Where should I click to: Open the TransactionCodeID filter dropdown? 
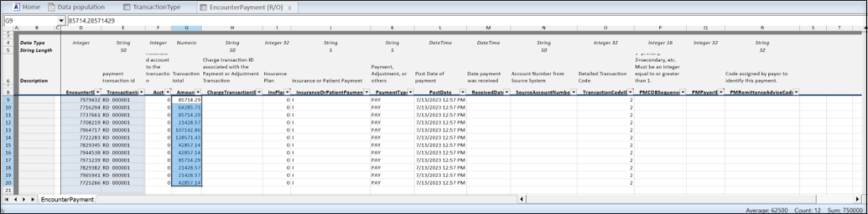[630, 92]
